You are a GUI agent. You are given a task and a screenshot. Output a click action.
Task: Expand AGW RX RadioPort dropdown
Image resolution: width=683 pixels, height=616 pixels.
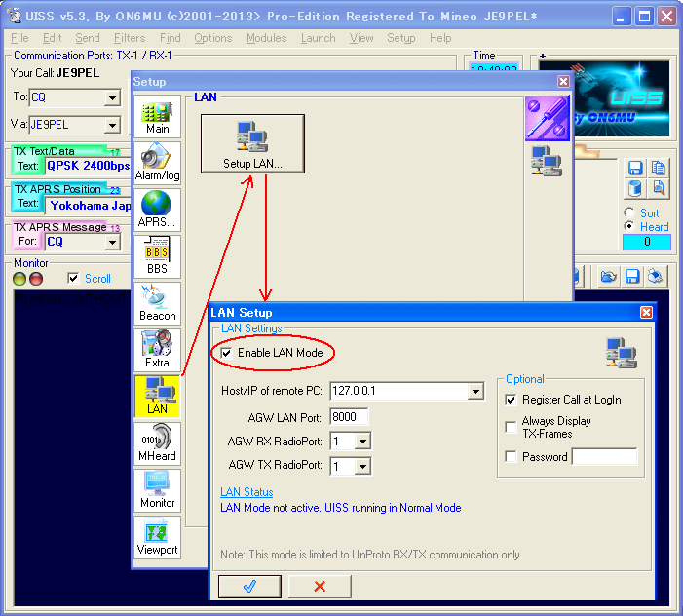pos(362,442)
